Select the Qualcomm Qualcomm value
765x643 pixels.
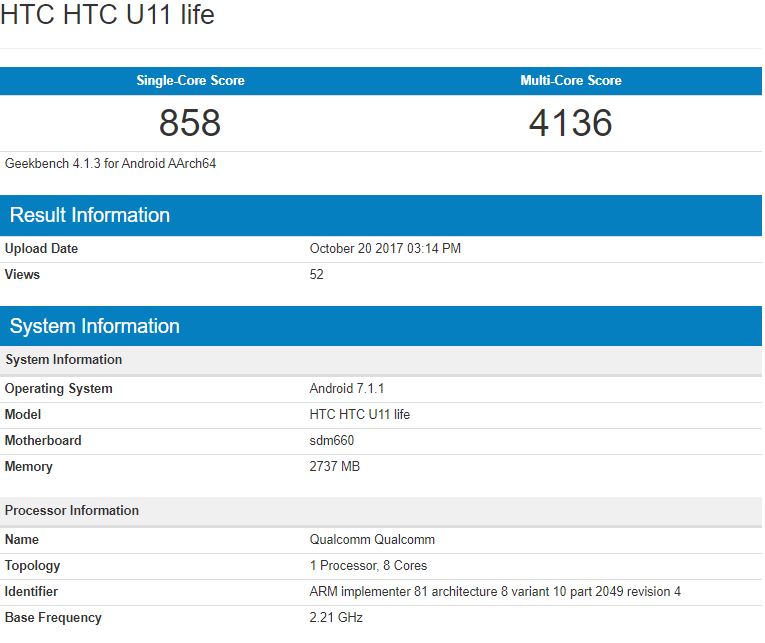click(372, 540)
